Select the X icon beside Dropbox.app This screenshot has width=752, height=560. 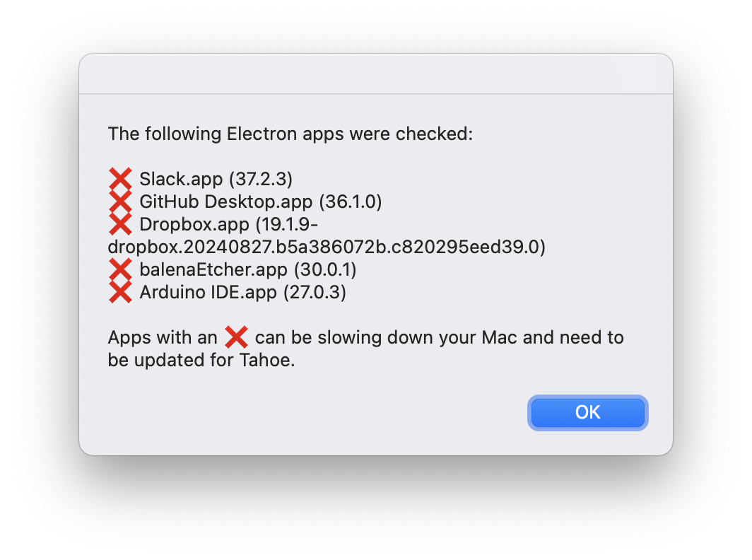121,224
